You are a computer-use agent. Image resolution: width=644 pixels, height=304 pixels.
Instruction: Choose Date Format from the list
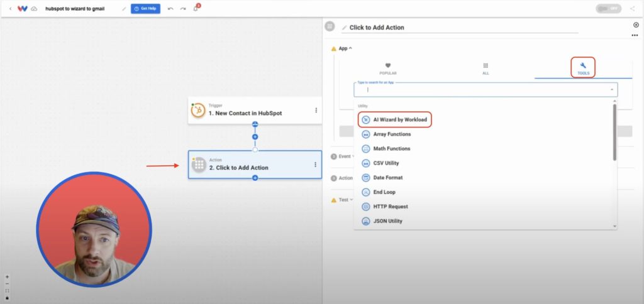tap(484, 178)
